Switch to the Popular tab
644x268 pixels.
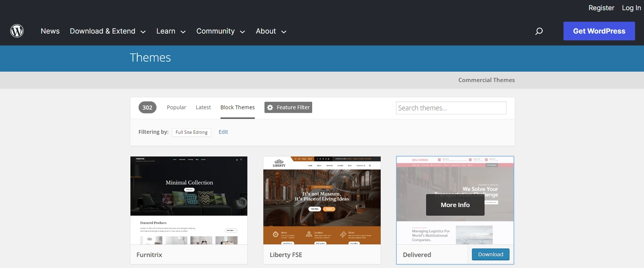[176, 107]
